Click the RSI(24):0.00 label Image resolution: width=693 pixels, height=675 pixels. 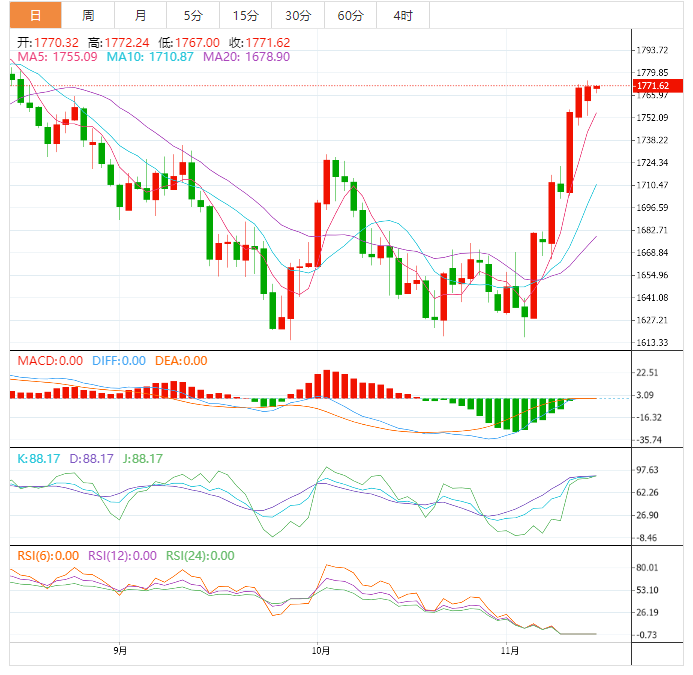200,556
